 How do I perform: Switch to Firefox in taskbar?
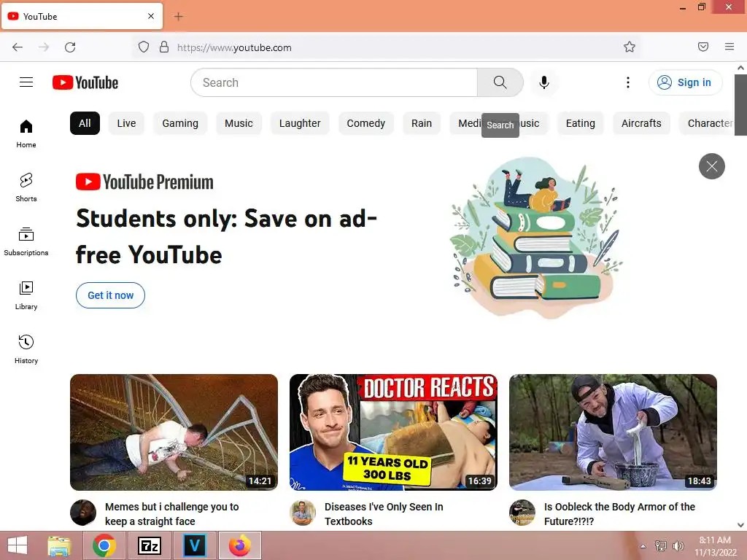(x=239, y=545)
